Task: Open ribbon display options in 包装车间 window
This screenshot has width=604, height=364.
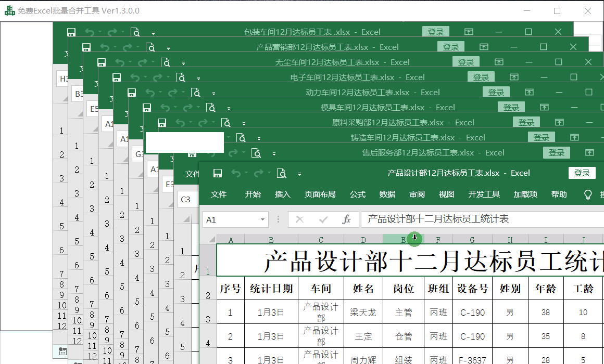Action: click(469, 32)
